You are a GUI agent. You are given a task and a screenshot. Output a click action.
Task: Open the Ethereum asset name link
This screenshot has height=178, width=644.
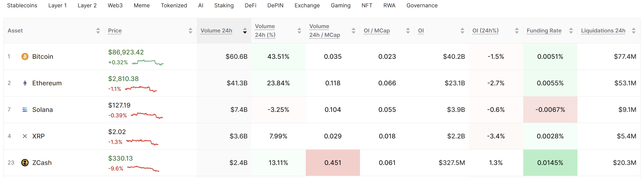pyautogui.click(x=47, y=83)
